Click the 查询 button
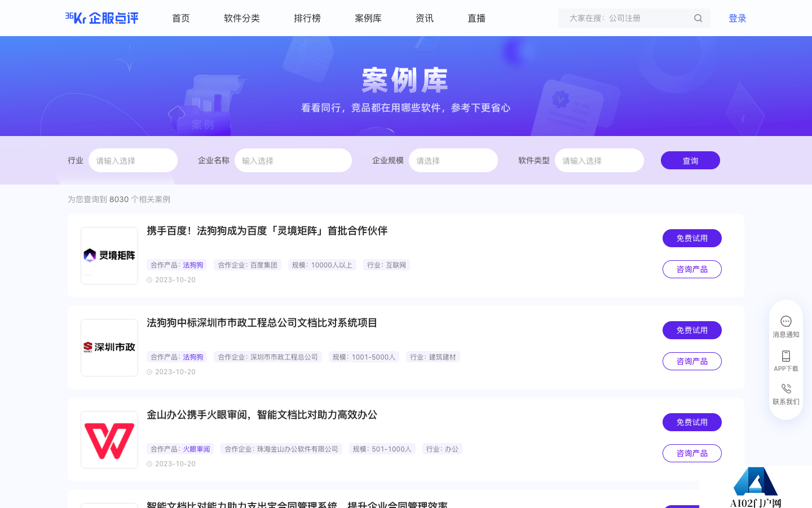 pyautogui.click(x=690, y=160)
